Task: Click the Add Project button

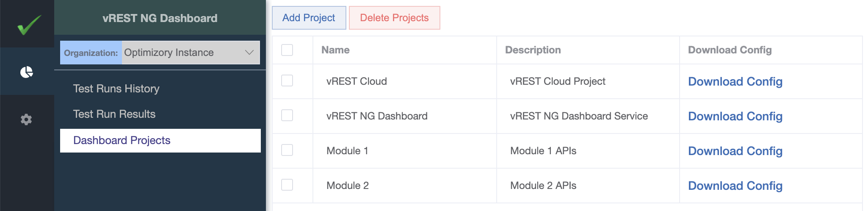Action: click(x=309, y=18)
